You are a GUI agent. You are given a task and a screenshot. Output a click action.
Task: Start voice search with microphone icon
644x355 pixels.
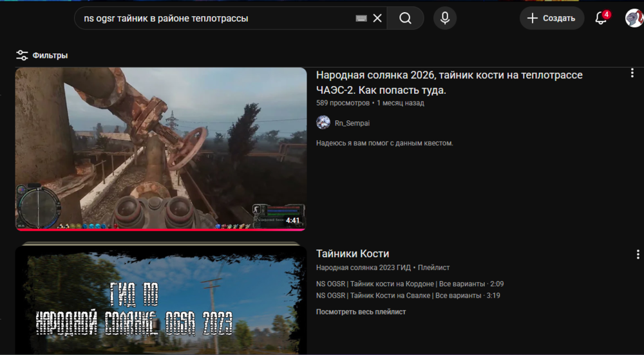(445, 18)
